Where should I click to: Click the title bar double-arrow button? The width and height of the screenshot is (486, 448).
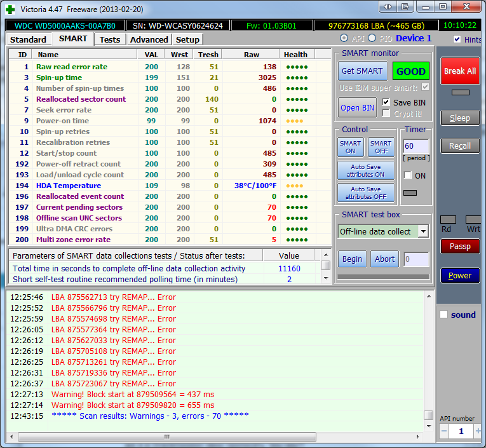pyautogui.click(x=387, y=6)
